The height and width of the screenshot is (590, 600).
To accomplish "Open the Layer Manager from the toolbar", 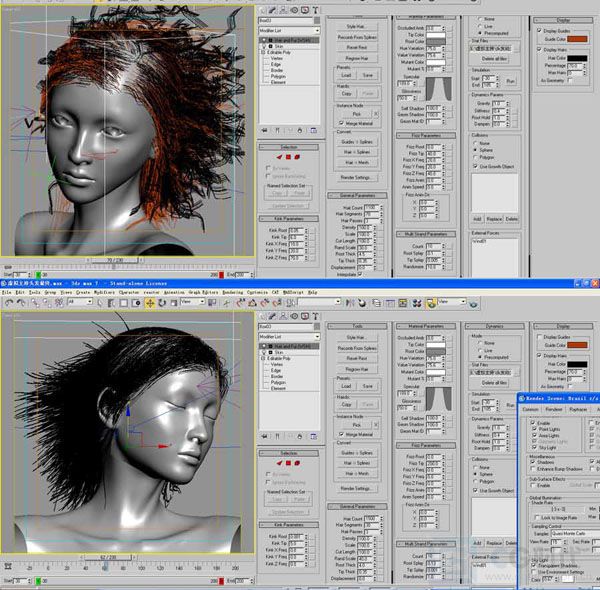I will point(377,303).
